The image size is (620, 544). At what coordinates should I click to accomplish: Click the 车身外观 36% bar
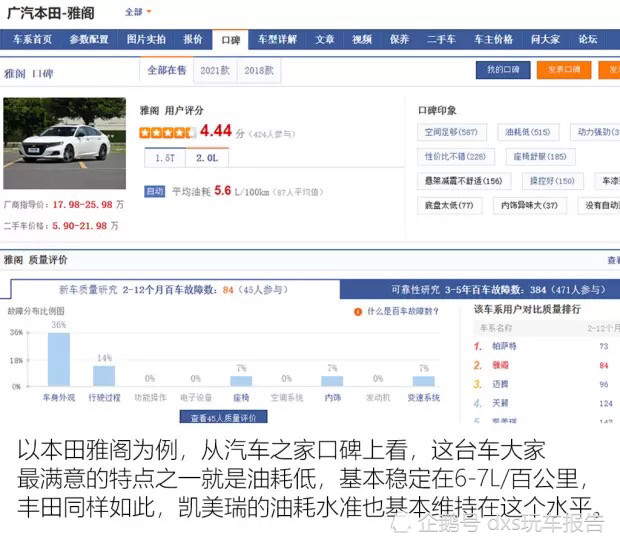59,359
